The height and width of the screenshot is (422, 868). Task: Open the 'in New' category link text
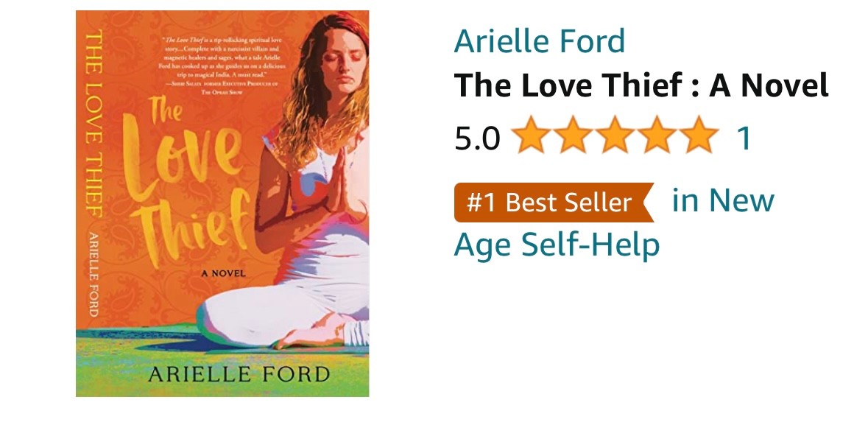[x=722, y=201]
